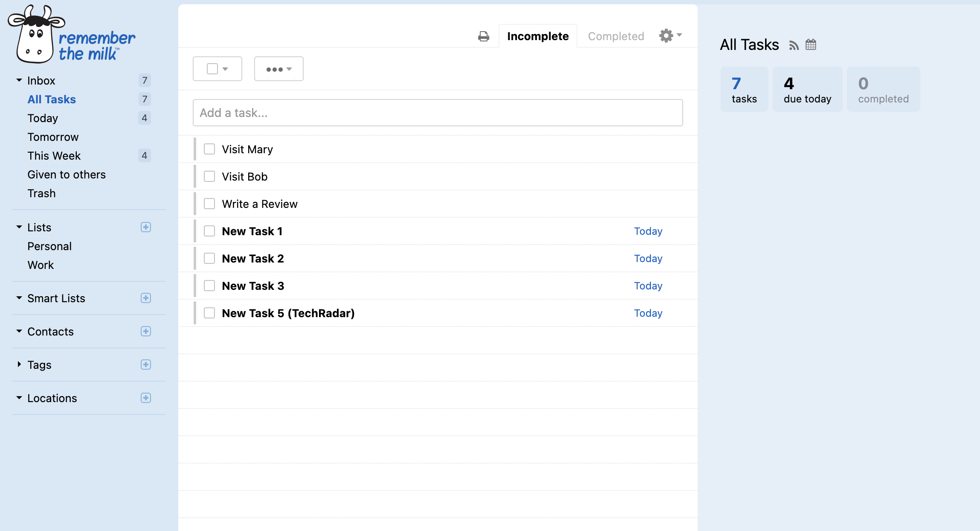980x531 pixels.
Task: Open the select-all checkbox dropdown
Action: pos(217,69)
